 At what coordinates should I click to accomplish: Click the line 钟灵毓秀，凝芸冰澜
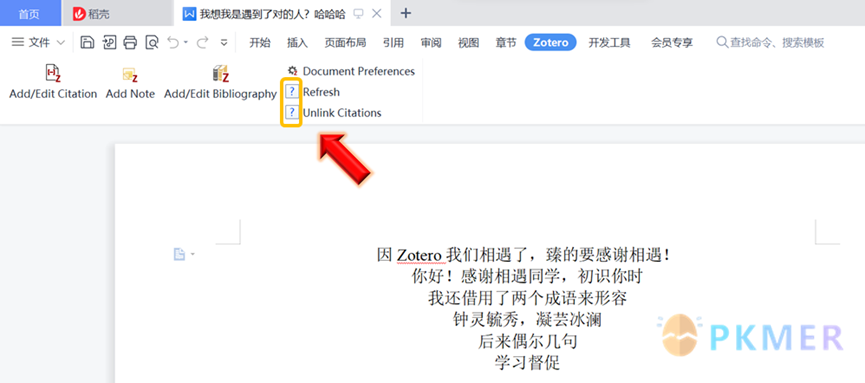point(527,320)
